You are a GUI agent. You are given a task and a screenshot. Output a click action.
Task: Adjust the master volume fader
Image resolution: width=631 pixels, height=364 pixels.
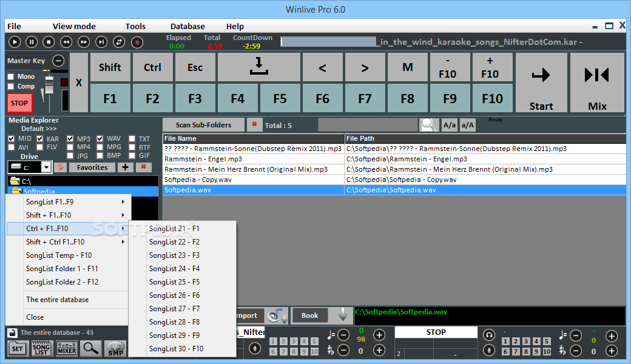(x=49, y=86)
